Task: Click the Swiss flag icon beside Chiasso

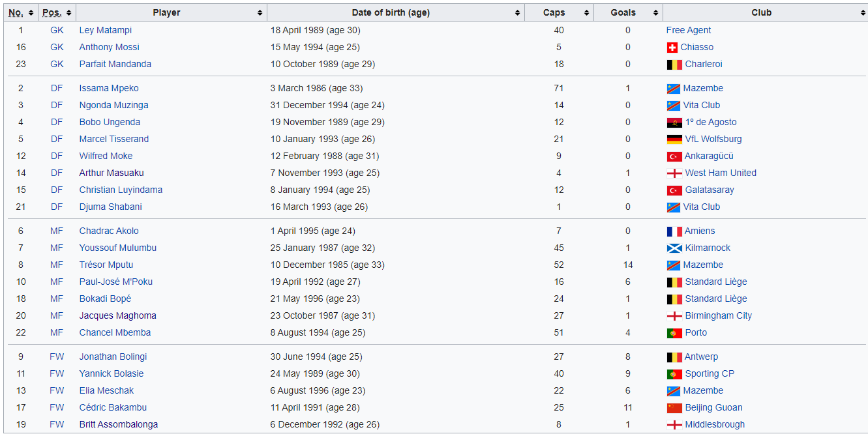Action: 672,48
